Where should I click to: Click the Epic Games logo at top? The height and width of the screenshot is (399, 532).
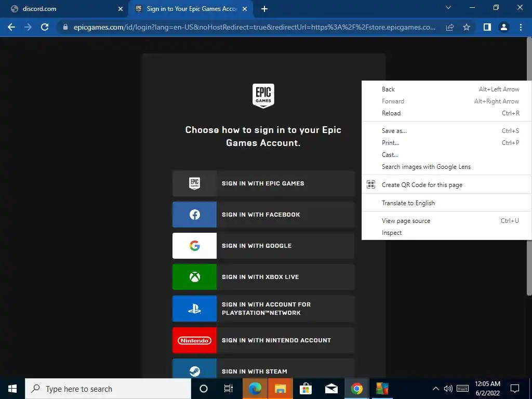click(x=263, y=96)
